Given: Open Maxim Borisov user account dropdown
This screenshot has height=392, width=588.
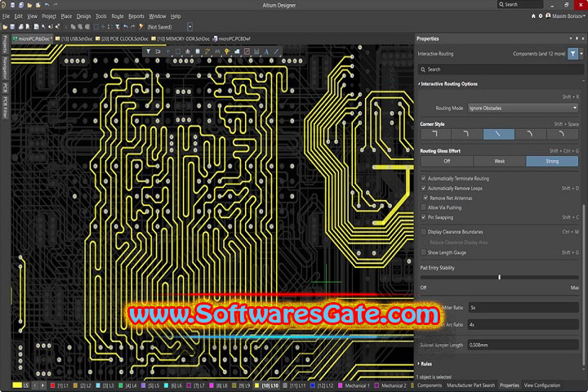Looking at the screenshot, I should 566,16.
